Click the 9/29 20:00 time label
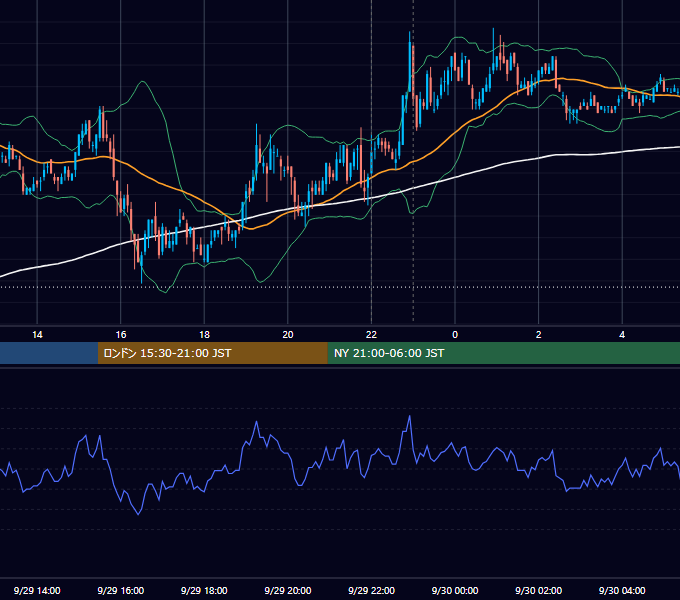680x600 pixels. click(288, 590)
